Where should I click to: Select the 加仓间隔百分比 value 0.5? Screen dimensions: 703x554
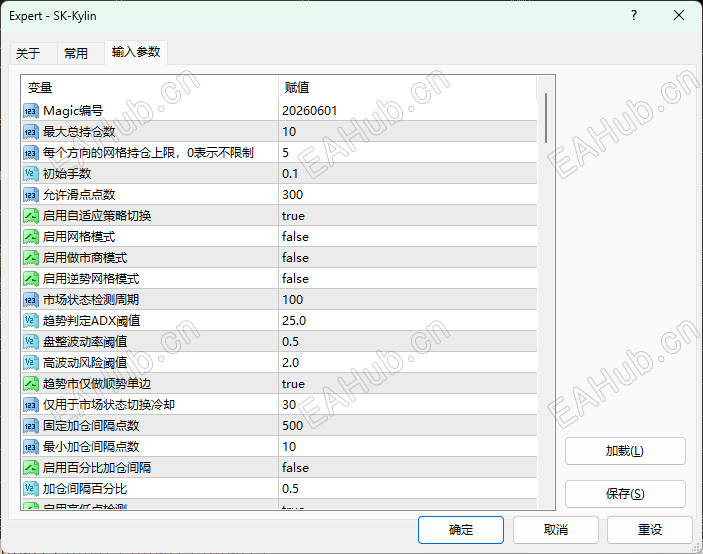(291, 489)
